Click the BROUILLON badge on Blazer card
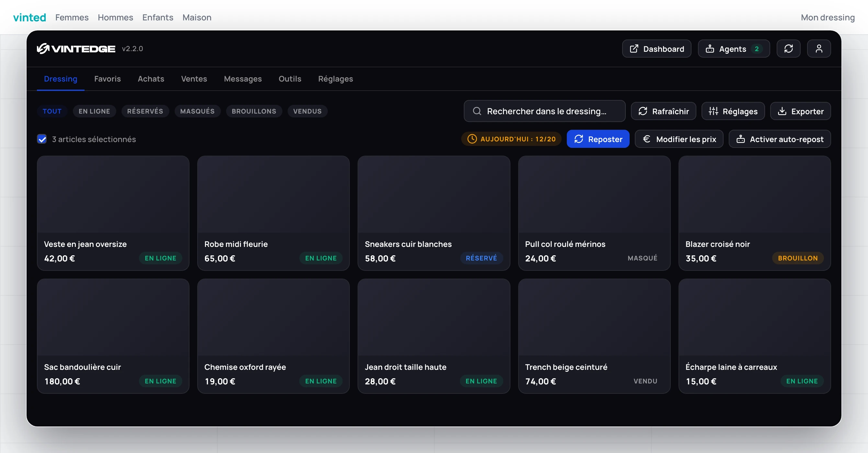868x453 pixels. (x=798, y=258)
